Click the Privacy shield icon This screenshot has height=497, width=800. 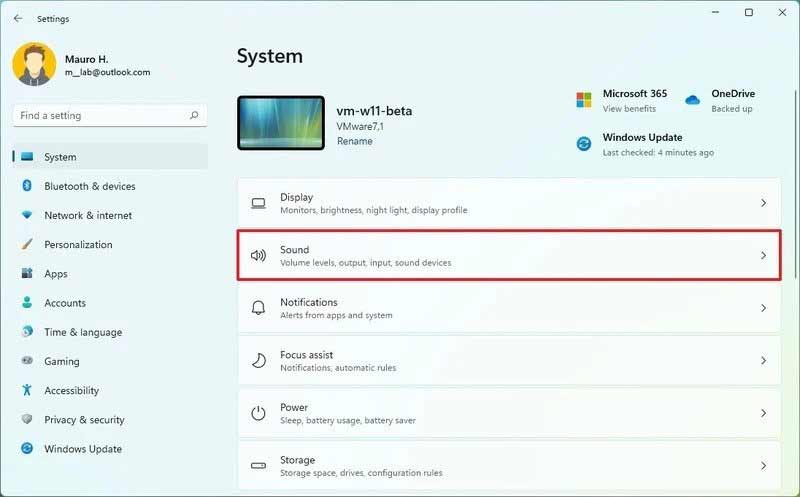coord(27,419)
